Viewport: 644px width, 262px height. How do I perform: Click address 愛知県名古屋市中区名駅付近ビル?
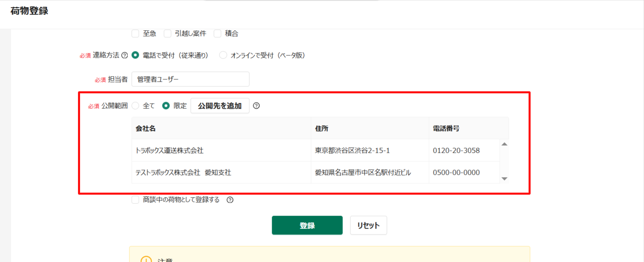pyautogui.click(x=363, y=172)
